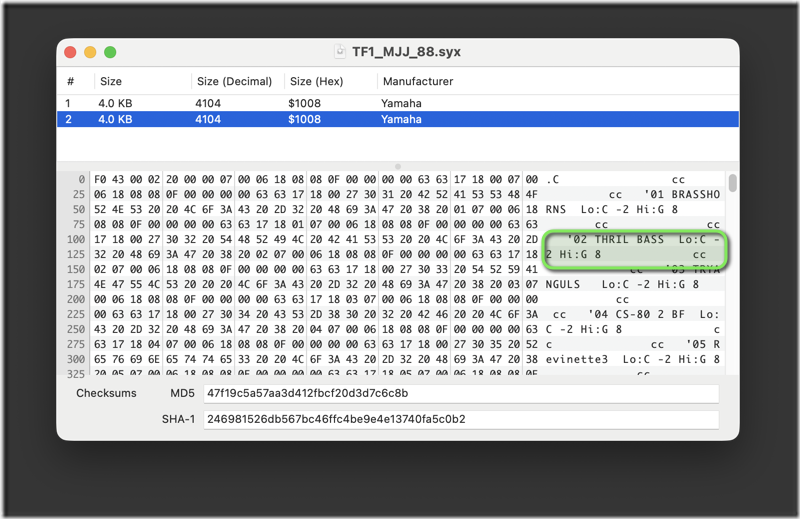The image size is (800, 519).
Task: Minimize the window with the yellow button
Action: [x=90, y=52]
